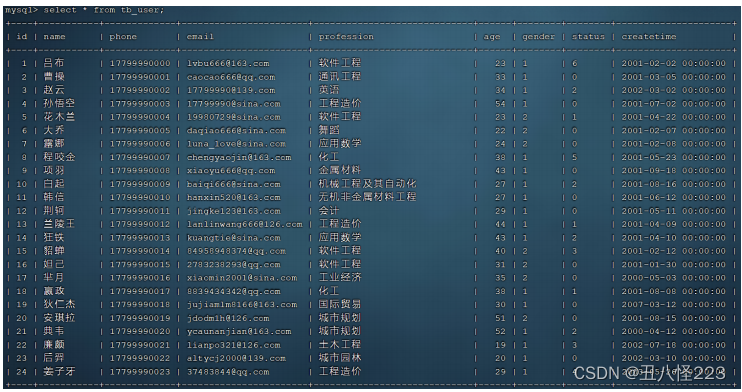
Task: Click the email 19980729@sina.com
Action: click(x=234, y=117)
